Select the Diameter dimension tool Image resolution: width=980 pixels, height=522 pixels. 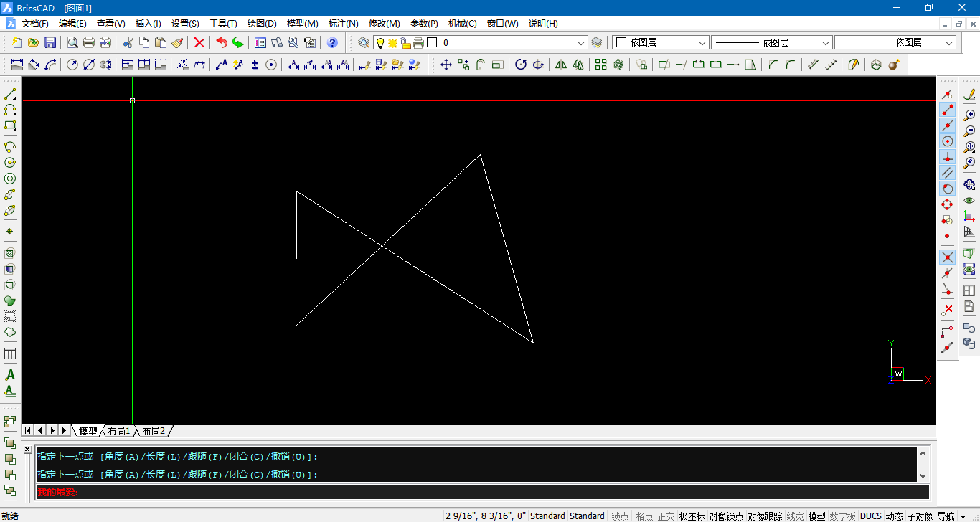[x=89, y=65]
